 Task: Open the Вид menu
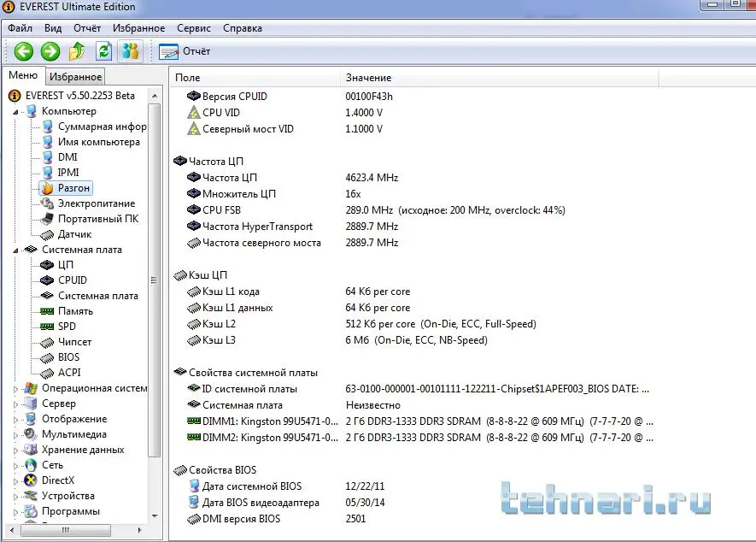pos(53,28)
